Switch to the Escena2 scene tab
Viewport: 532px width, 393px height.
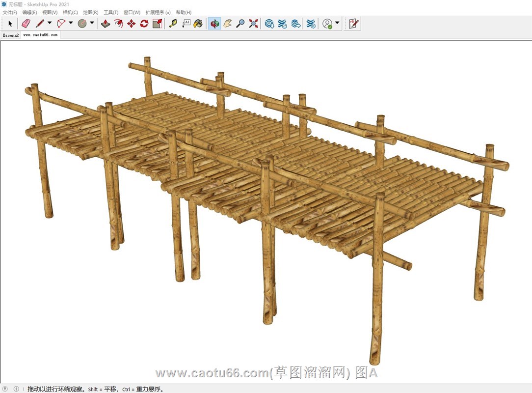click(10, 35)
